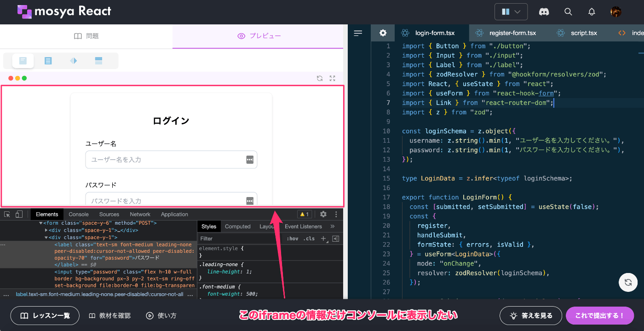Open the Discord link icon
Image resolution: width=644 pixels, height=331 pixels.
tap(544, 12)
